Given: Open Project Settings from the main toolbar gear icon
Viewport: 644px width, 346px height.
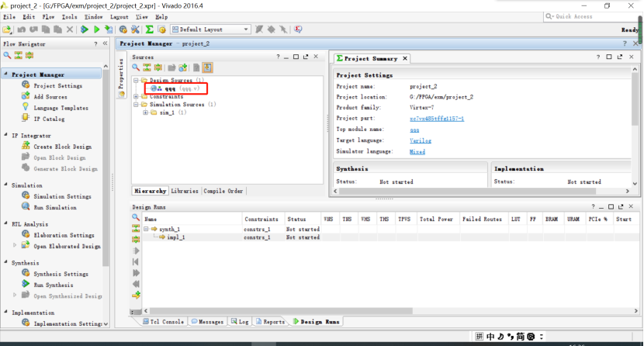Looking at the screenshot, I should (x=123, y=29).
